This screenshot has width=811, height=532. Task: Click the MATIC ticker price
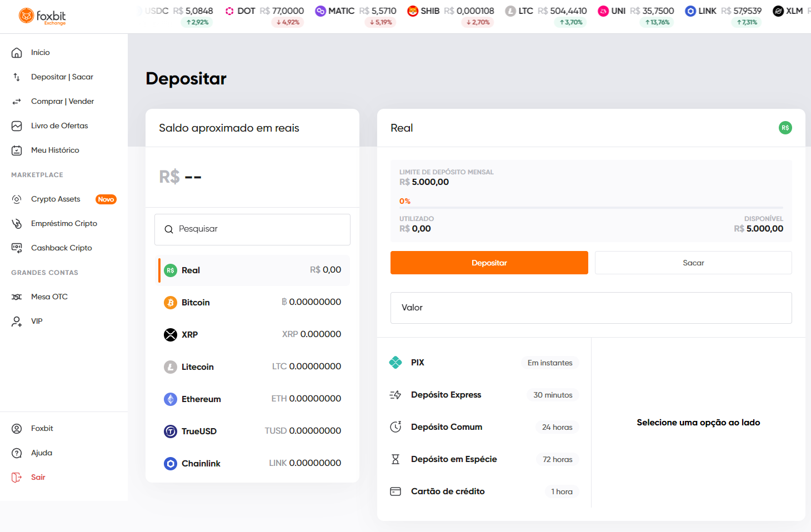click(x=378, y=11)
